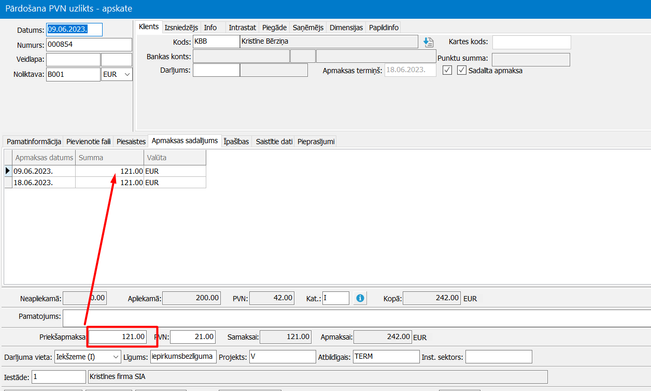
Task: Click the Apliekamā field 200.00
Action: pyautogui.click(x=192, y=298)
